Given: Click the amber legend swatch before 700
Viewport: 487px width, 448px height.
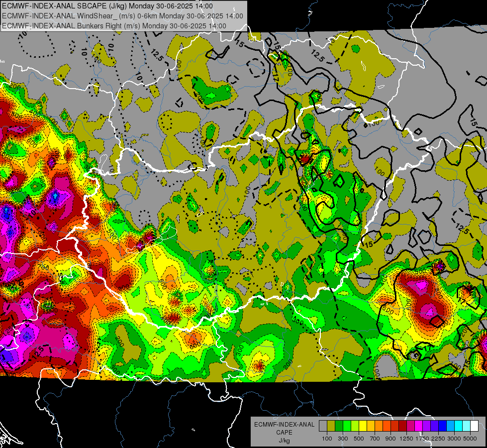Looking at the screenshot, I should [371, 426].
